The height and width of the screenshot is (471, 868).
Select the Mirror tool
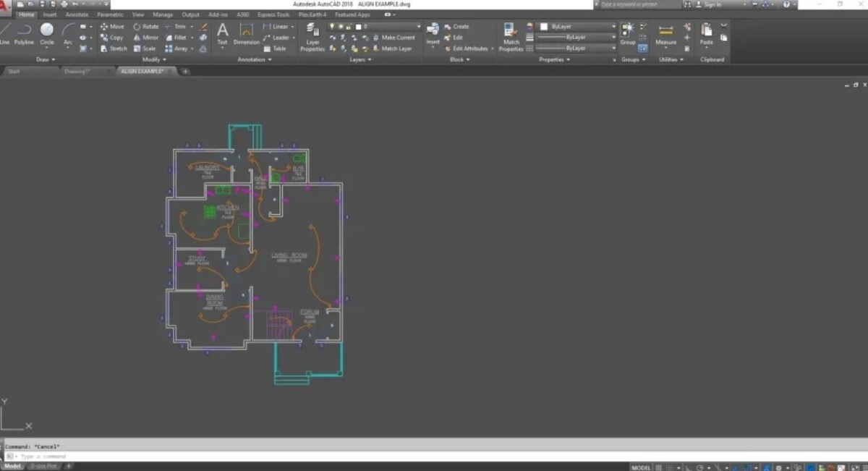pos(145,37)
